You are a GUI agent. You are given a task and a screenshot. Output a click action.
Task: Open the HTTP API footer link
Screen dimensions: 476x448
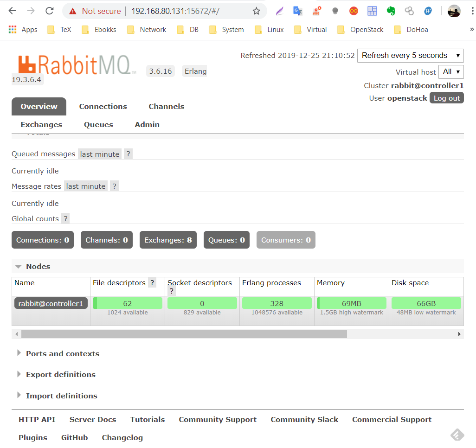(x=37, y=419)
